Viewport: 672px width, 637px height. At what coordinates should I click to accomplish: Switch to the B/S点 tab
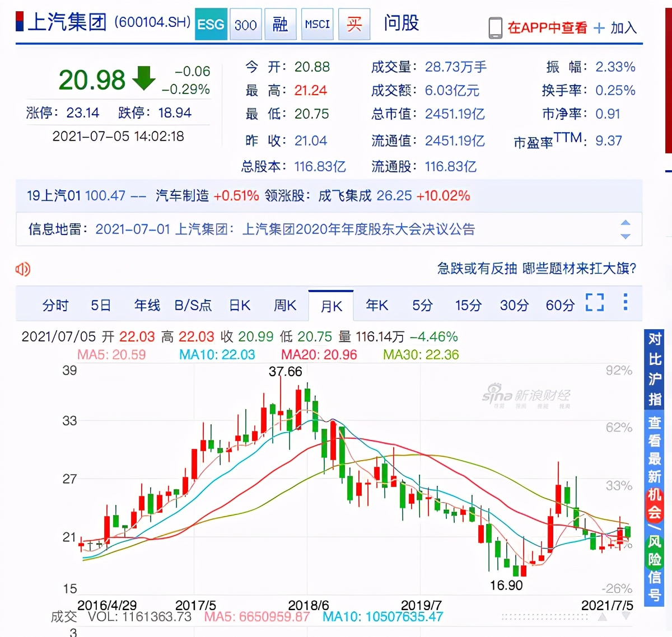coord(193,305)
